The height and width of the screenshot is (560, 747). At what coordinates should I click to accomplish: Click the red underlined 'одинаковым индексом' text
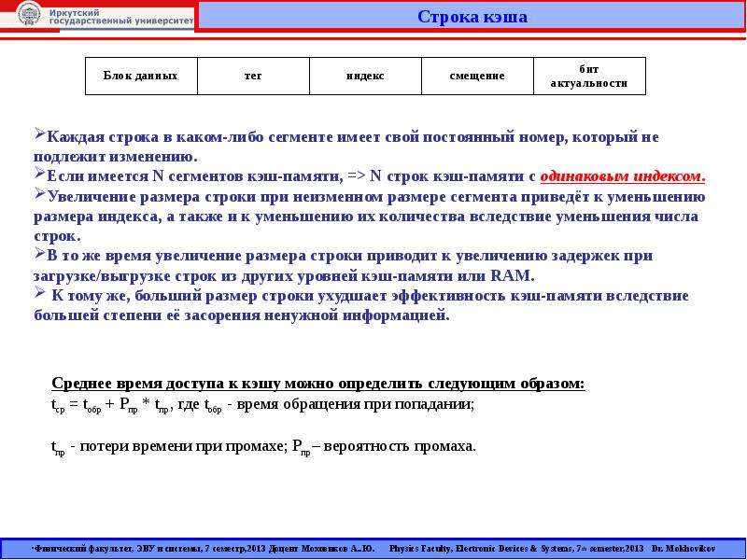coord(623,176)
